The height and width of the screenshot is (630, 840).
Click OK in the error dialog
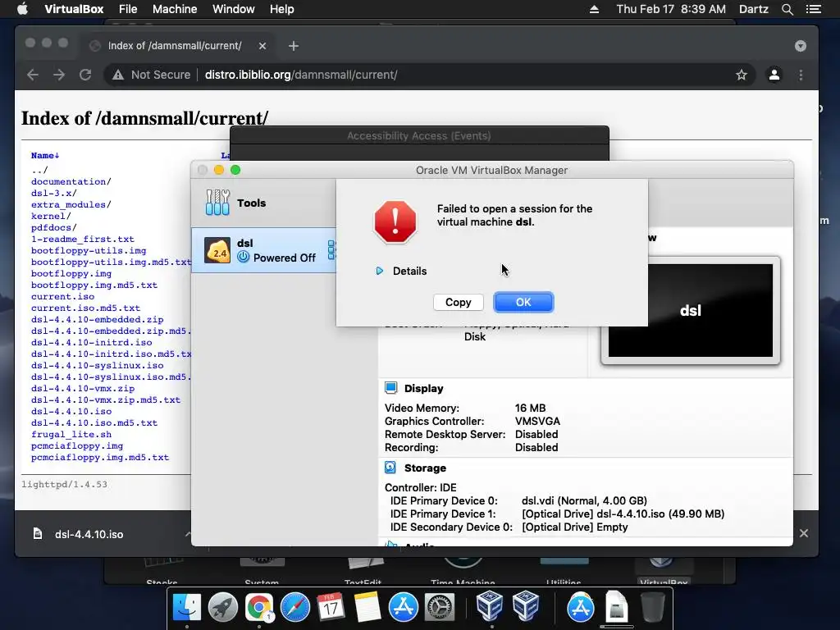[x=523, y=302]
